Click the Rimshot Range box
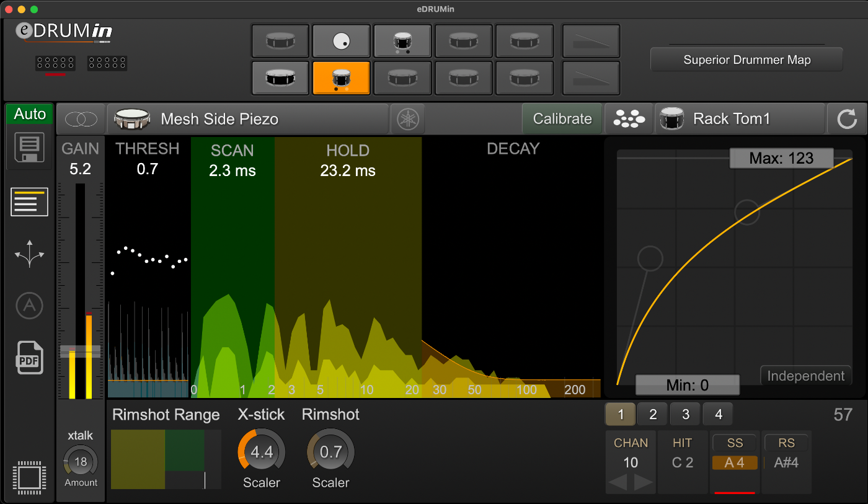Screen dimensions: 868x504 [166, 459]
